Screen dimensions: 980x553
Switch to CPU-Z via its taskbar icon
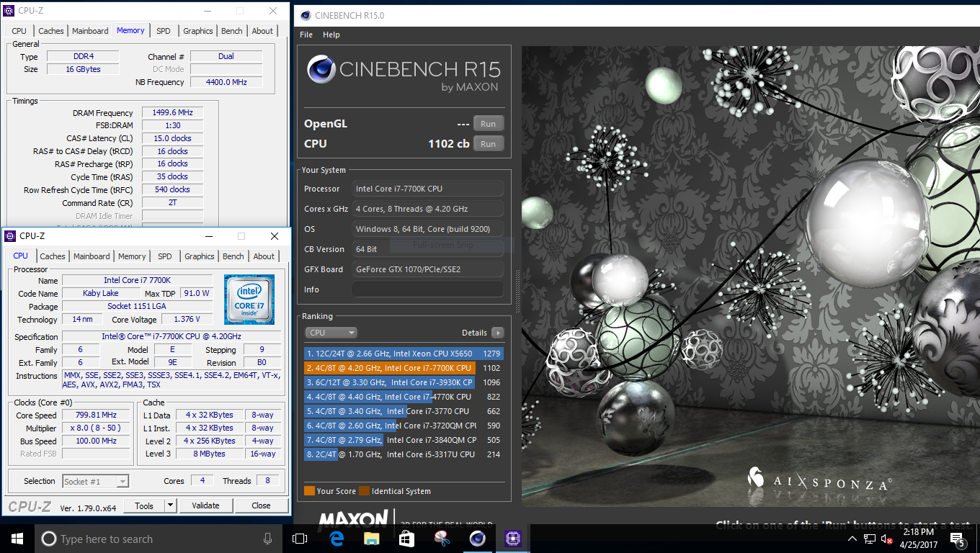coord(512,539)
